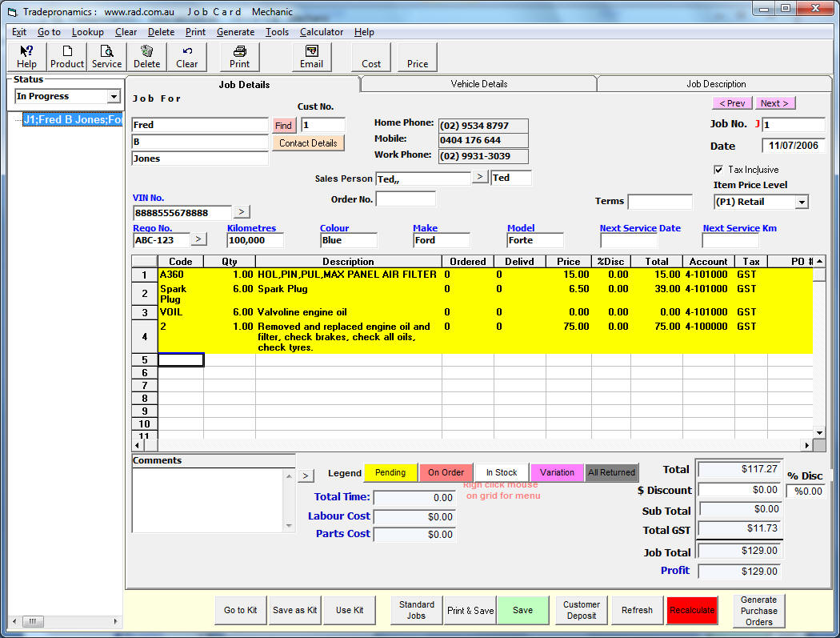
Task: Click the arrow button beside VIN No. field
Action: click(x=242, y=212)
